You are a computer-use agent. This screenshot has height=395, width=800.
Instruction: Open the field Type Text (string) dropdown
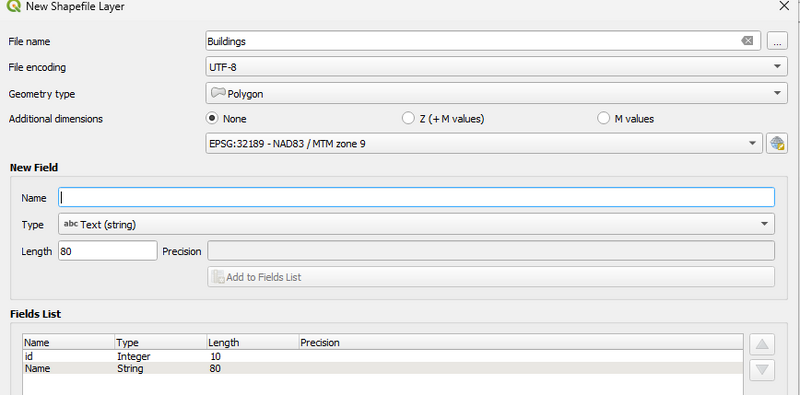(416, 224)
